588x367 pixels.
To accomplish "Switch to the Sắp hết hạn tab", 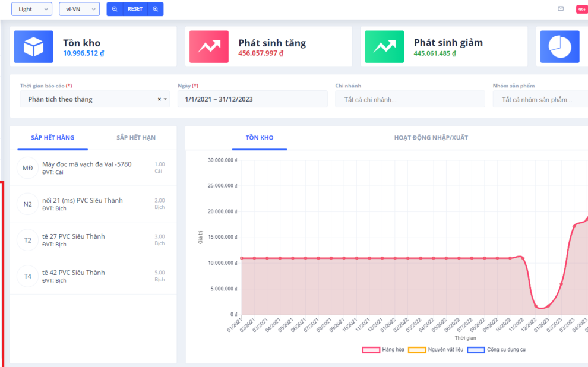I will click(136, 138).
